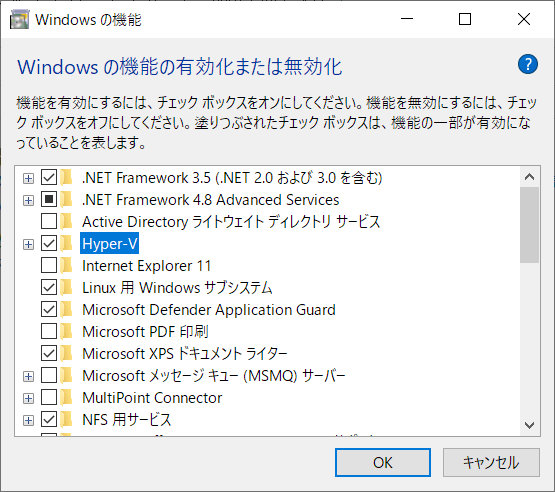
Task: Expand the Hyper-V tree node
Action: [28, 244]
